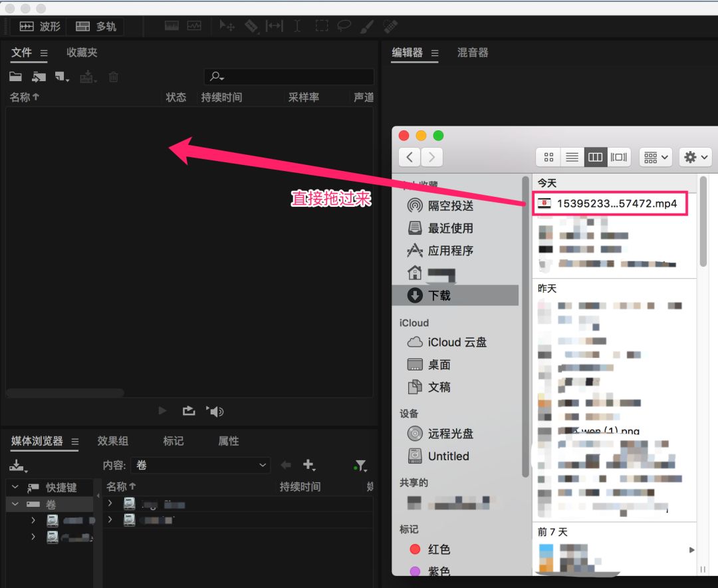
Task: Toggle the spectral pitch display icon
Action: tap(194, 26)
